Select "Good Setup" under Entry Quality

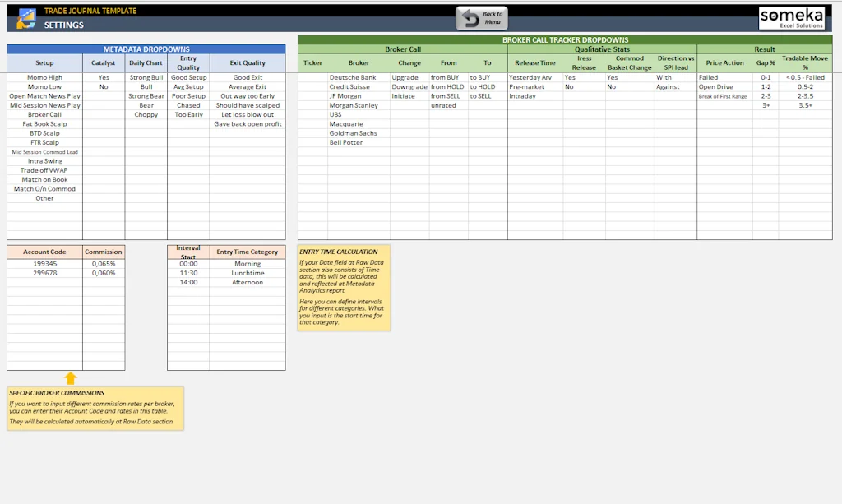tap(187, 76)
